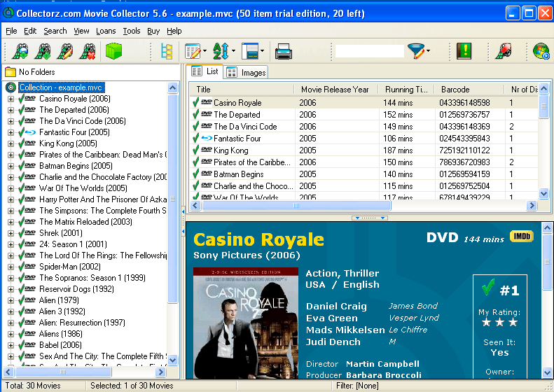This screenshot has width=554, height=392.
Task: Select Batman Begins row in list
Action: click(364, 174)
